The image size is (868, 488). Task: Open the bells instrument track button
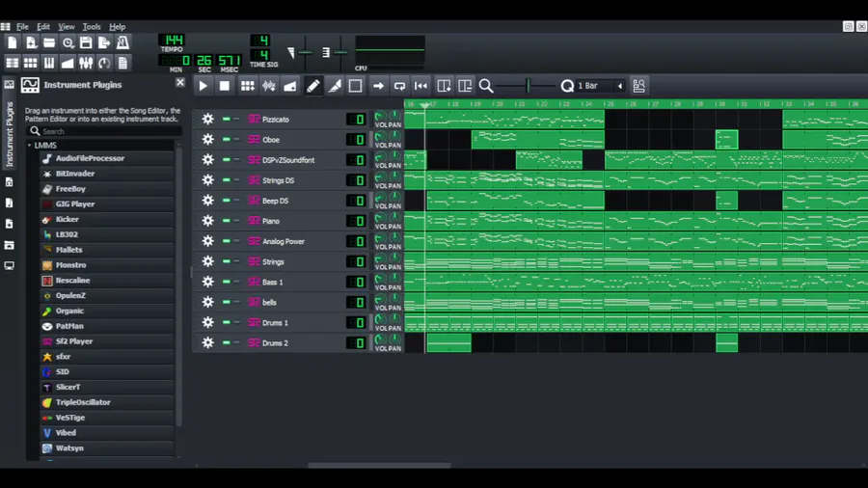(x=294, y=302)
